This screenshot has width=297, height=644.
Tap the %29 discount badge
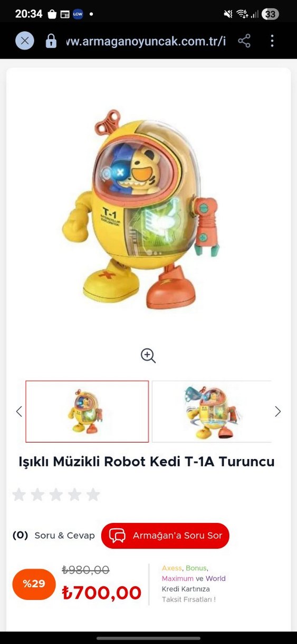(34, 584)
